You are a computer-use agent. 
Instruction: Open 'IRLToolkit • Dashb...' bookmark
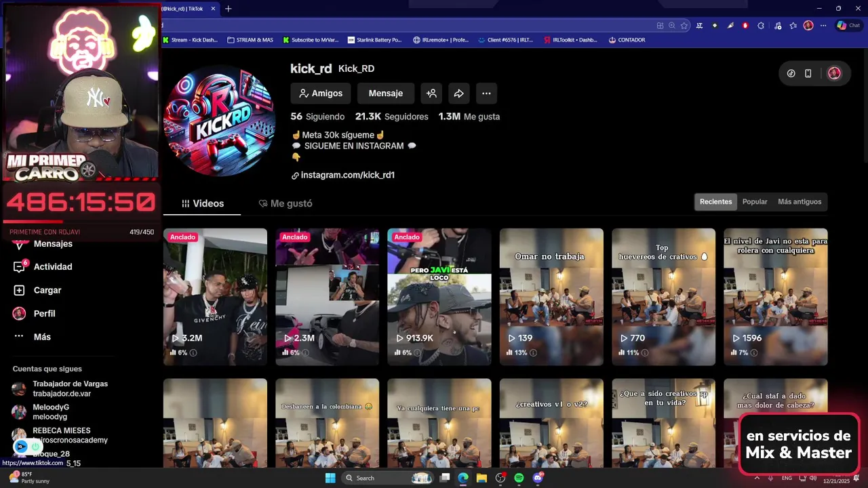(x=570, y=40)
